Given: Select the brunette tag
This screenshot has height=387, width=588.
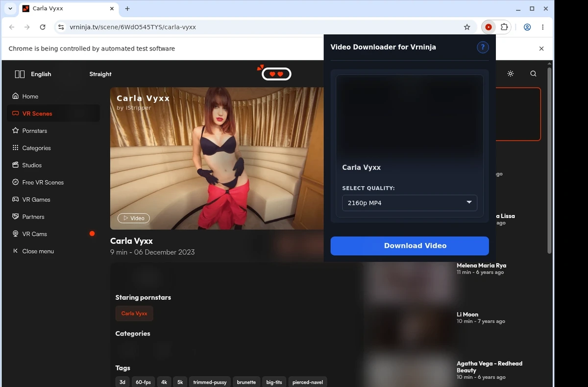Looking at the screenshot, I should pyautogui.click(x=246, y=382).
